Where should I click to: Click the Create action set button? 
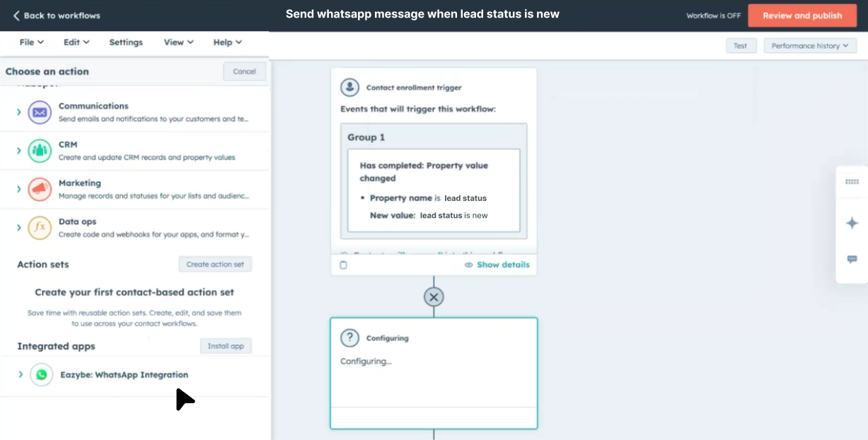(215, 263)
